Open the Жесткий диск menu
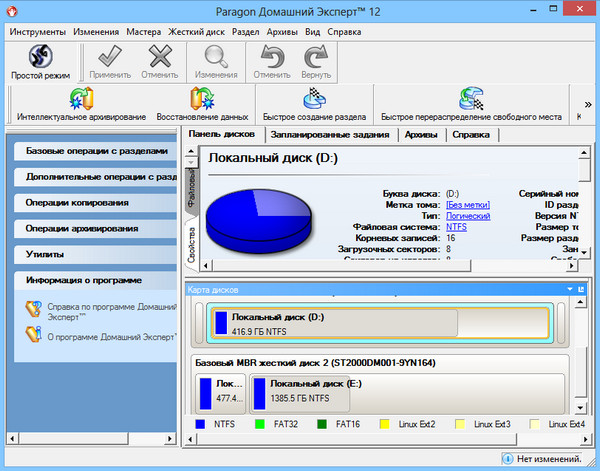 (x=198, y=31)
